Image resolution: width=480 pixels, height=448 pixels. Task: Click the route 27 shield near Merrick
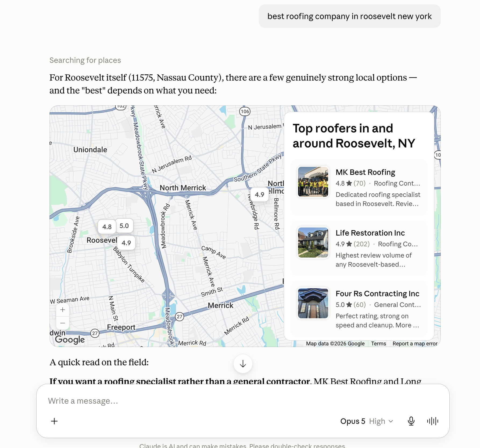[x=180, y=317]
